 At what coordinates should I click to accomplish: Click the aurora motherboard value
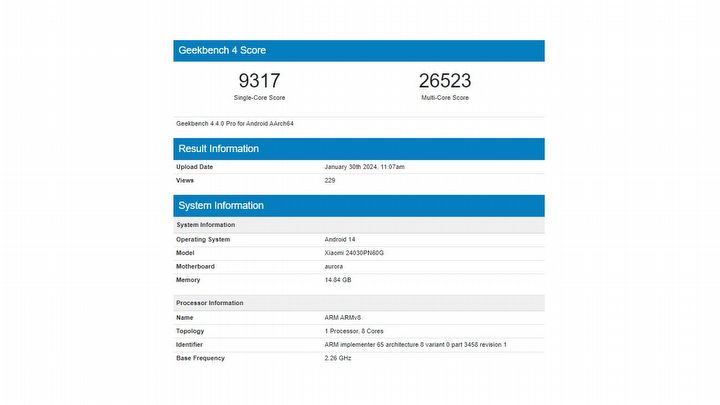tap(335, 267)
